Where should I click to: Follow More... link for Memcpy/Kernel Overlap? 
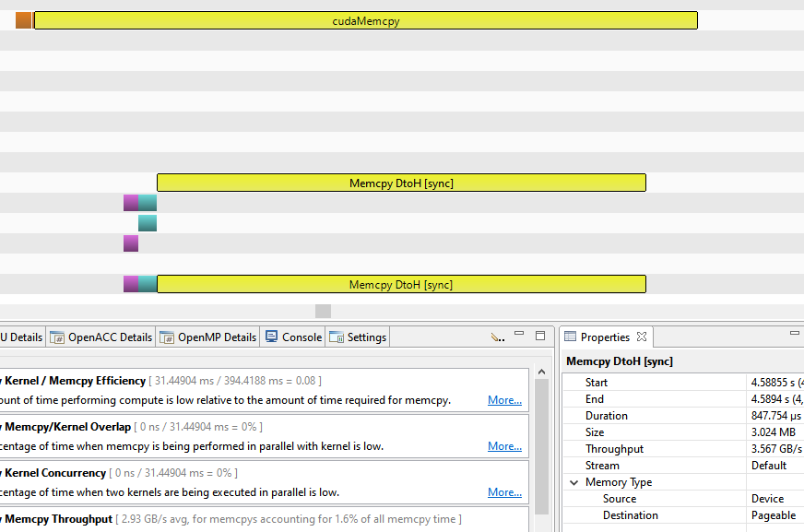504,446
